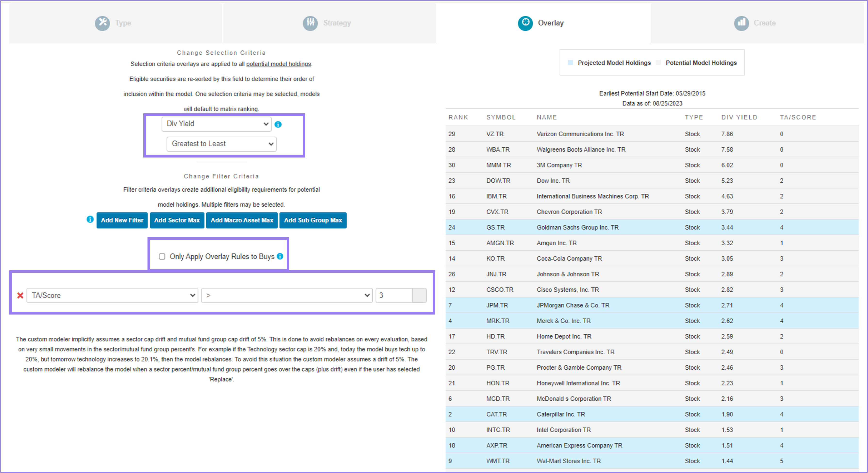
Task: Click the Overlay step target icon
Action: [525, 23]
